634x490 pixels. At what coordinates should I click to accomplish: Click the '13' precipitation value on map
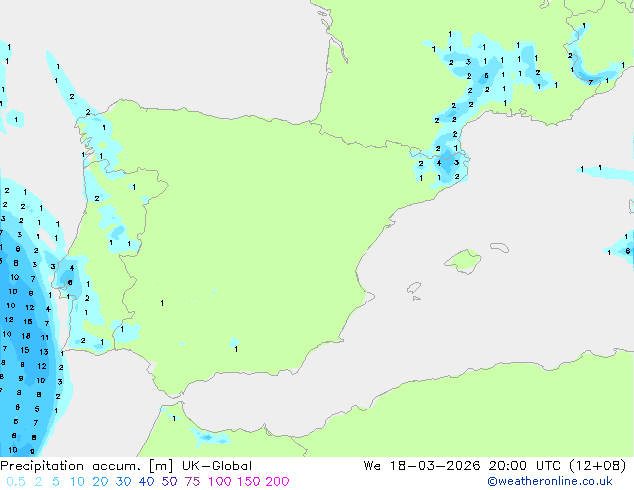pos(44,352)
